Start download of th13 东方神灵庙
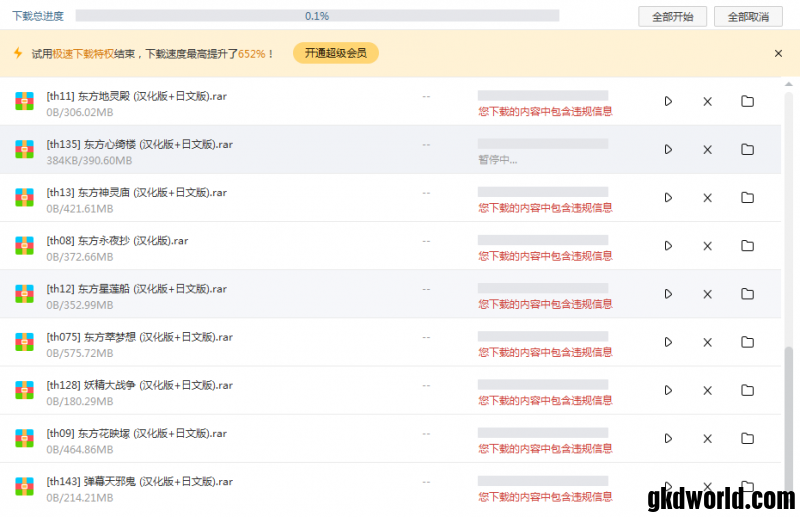 [668, 198]
